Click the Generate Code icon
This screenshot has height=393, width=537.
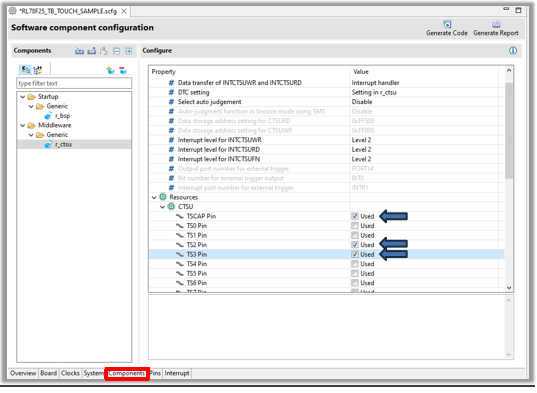pos(447,24)
